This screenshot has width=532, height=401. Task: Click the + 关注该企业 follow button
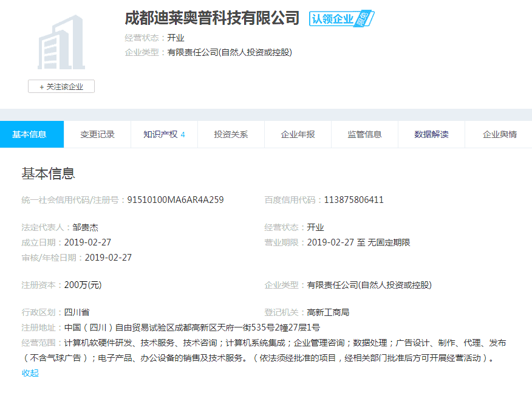tap(61, 87)
